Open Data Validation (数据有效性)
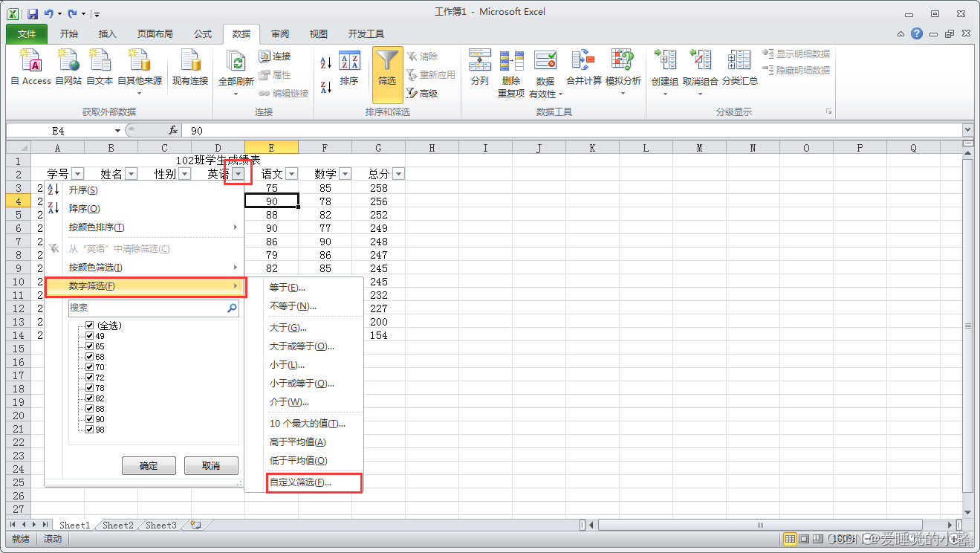This screenshot has width=980, height=553. click(x=545, y=73)
